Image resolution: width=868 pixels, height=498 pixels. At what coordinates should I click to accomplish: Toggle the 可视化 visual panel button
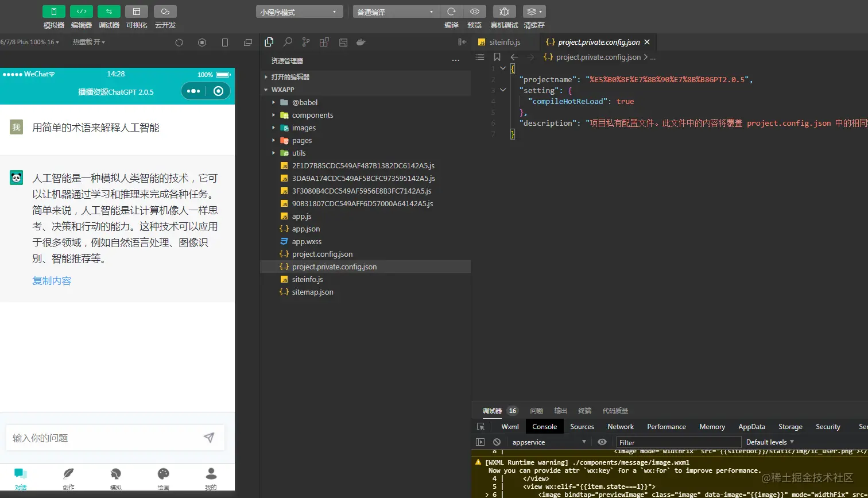(x=137, y=11)
